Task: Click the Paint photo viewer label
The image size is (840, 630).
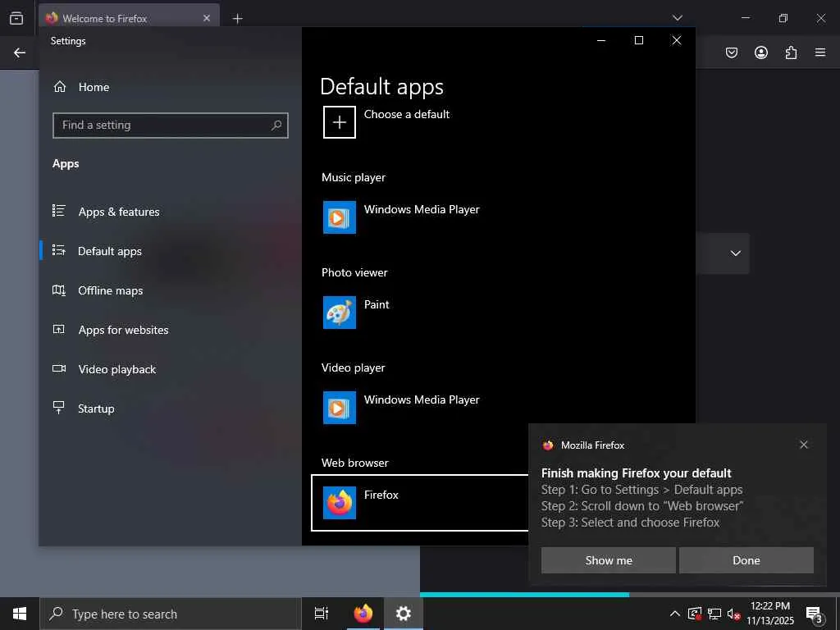Action: click(377, 304)
